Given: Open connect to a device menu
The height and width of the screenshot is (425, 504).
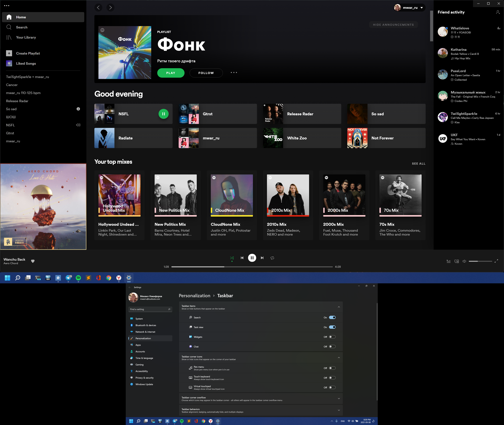Looking at the screenshot, I should [456, 261].
